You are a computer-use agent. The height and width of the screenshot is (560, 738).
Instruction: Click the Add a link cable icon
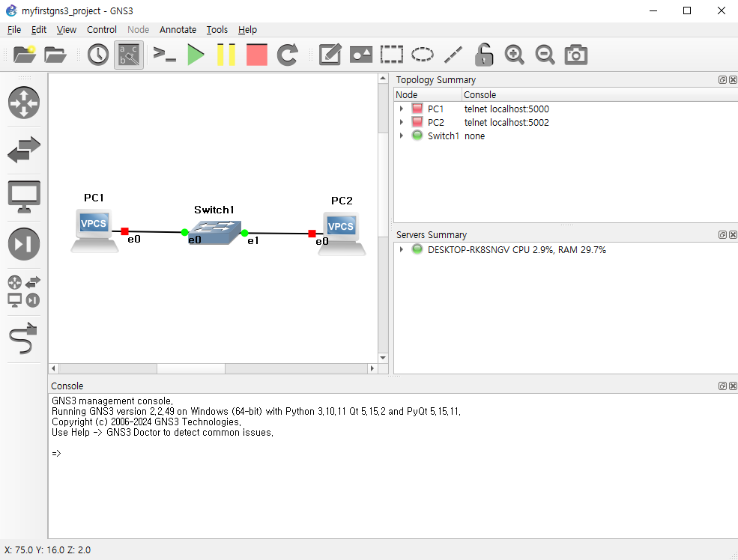pos(24,338)
